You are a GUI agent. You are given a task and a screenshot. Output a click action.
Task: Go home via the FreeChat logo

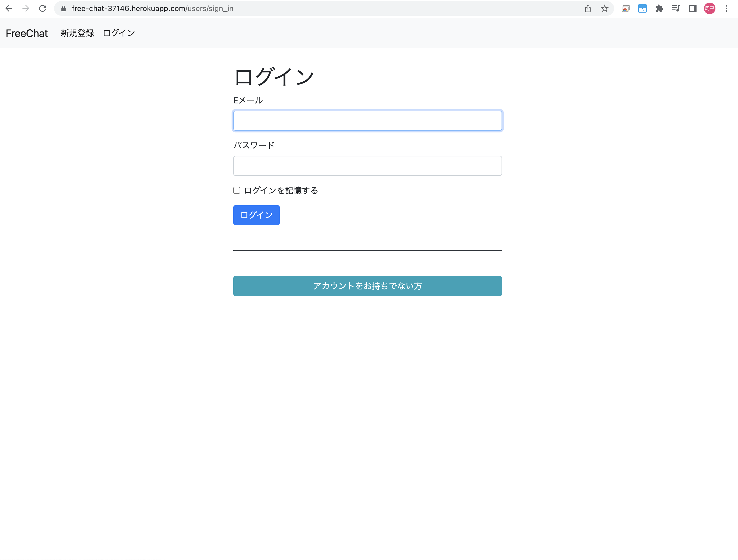(x=26, y=33)
